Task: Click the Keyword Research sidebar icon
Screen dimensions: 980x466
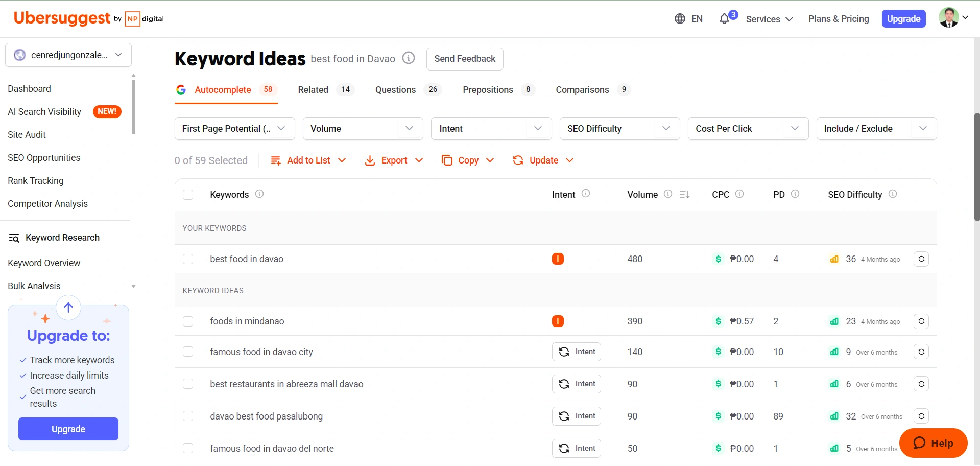Action: 14,237
